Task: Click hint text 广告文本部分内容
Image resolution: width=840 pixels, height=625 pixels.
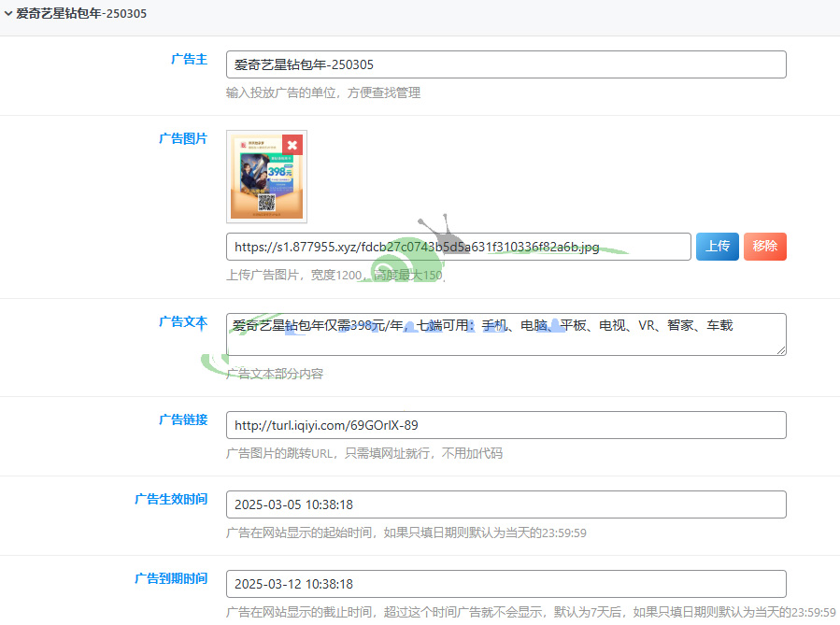Action: (275, 374)
